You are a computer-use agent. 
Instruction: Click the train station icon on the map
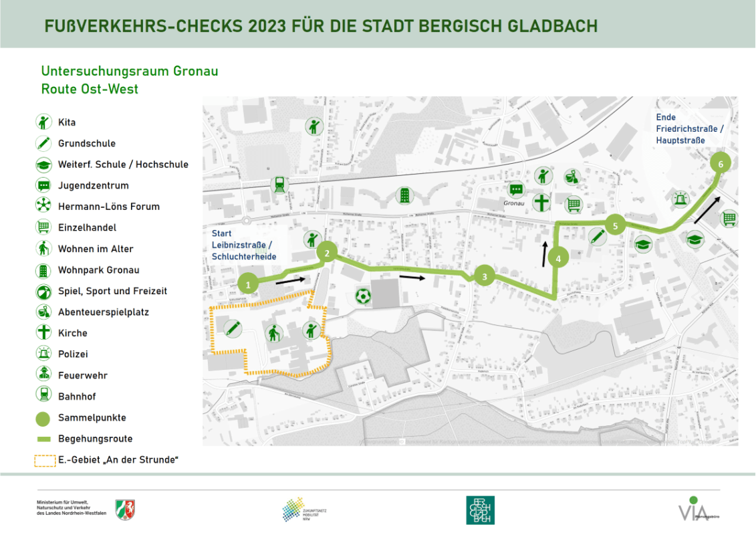(278, 185)
